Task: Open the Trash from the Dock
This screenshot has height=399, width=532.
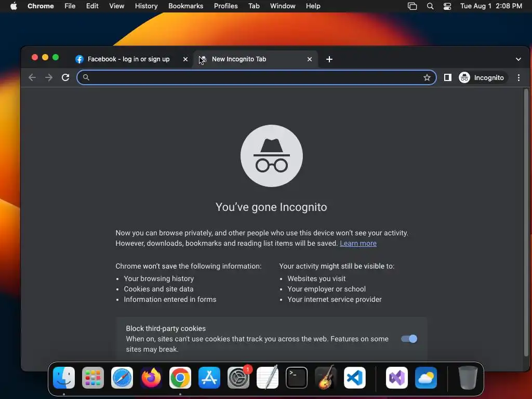Action: pyautogui.click(x=468, y=378)
